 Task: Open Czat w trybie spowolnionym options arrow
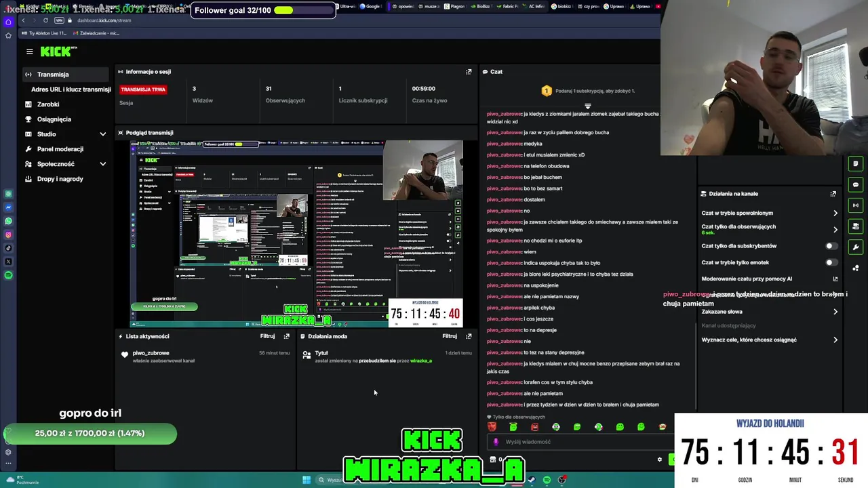835,213
